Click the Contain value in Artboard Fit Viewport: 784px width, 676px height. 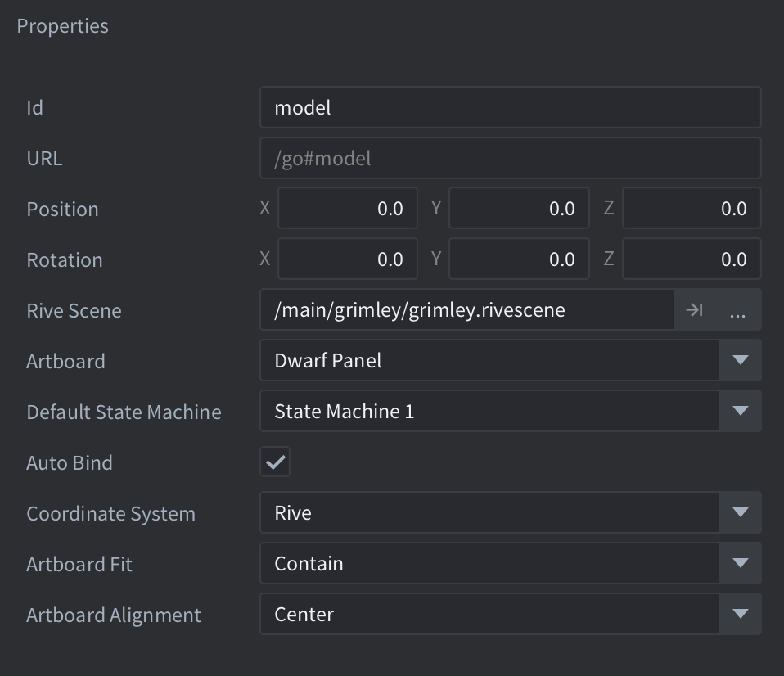[x=489, y=564]
